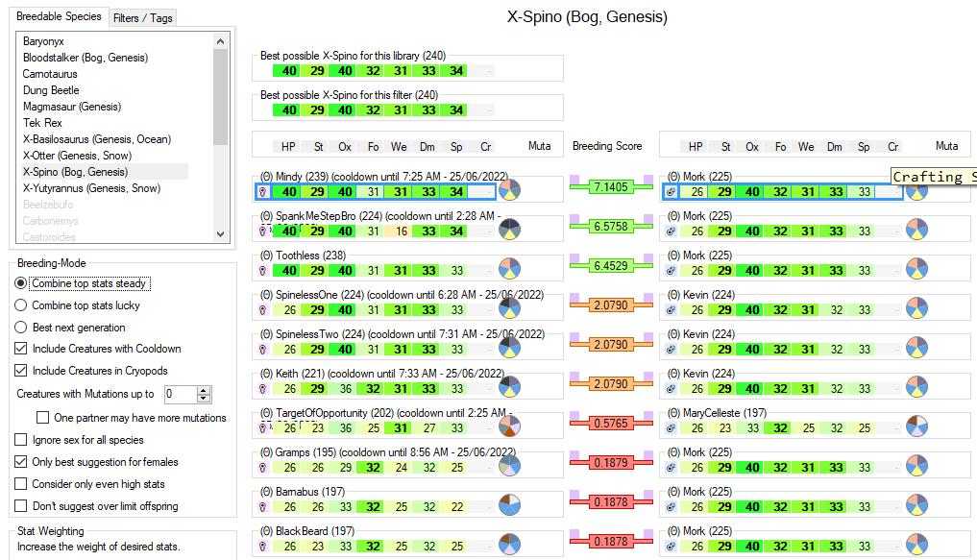Select Baryonyx in the species list
The height and width of the screenshot is (560, 977).
43,41
